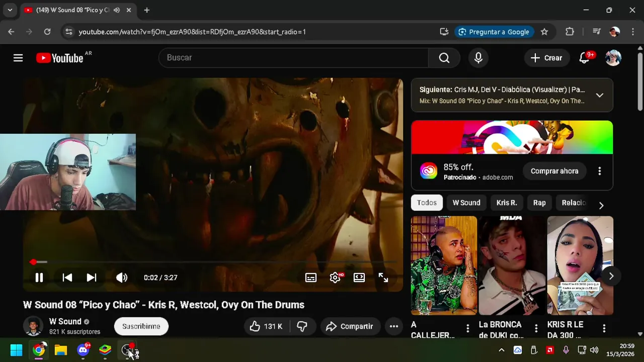Screen dimensions: 644x362
Task: Toggle subtitles on the player
Action: pyautogui.click(x=311, y=278)
